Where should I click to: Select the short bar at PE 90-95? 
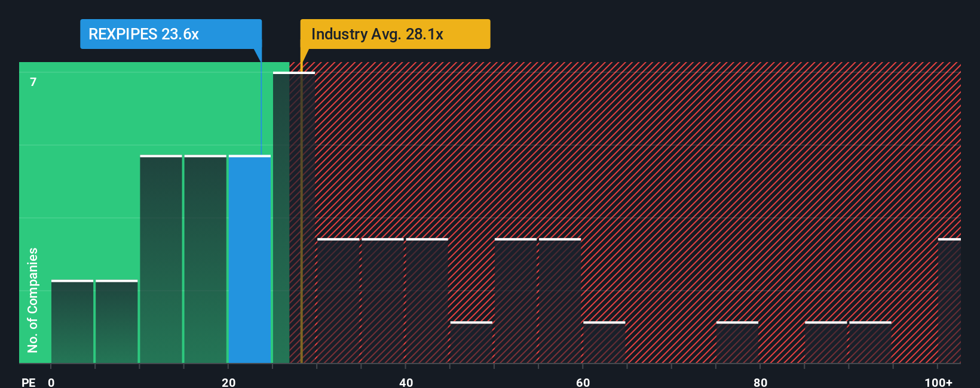870,343
